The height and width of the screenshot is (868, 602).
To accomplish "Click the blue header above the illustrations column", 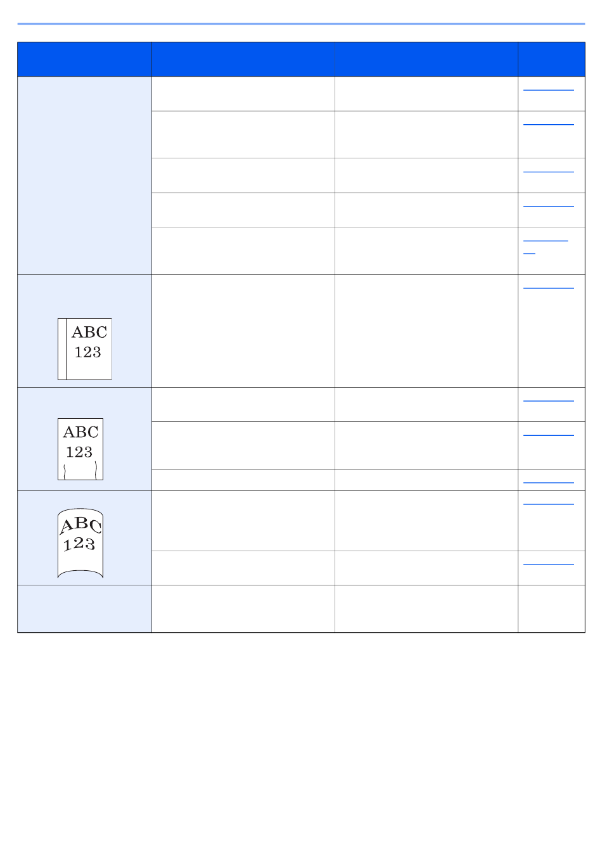I will coord(84,60).
